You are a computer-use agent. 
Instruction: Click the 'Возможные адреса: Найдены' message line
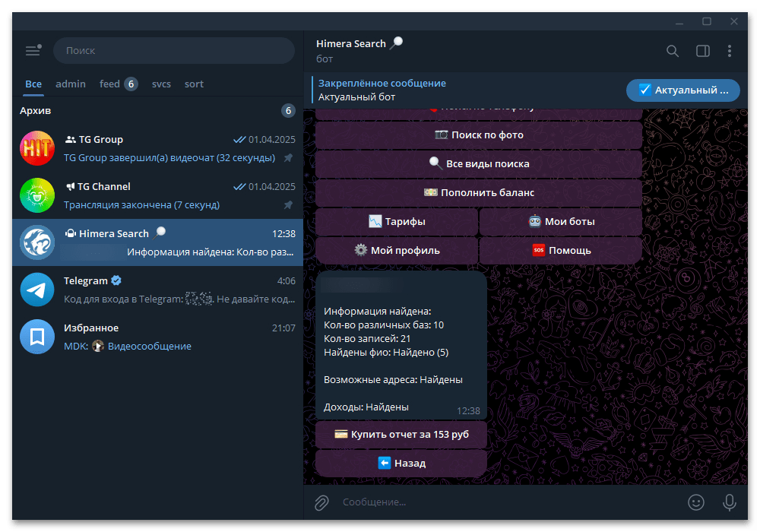(x=393, y=380)
